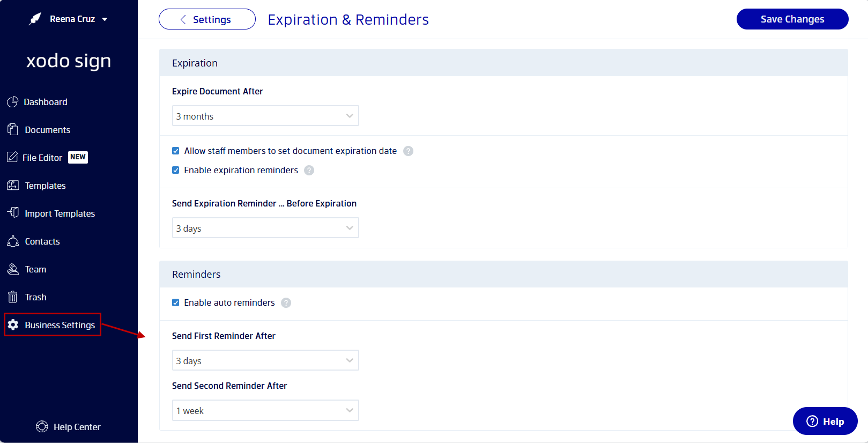Open the File Editor tool

[x=13, y=157]
